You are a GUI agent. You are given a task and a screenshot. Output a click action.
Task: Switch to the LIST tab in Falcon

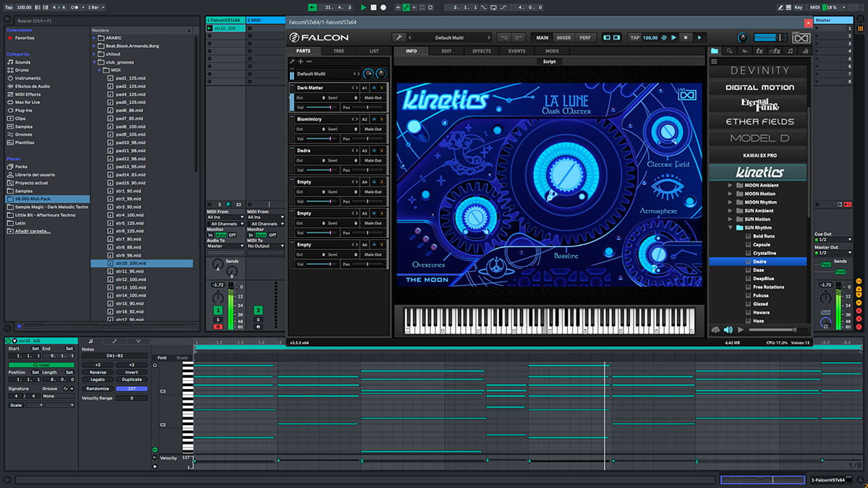373,51
